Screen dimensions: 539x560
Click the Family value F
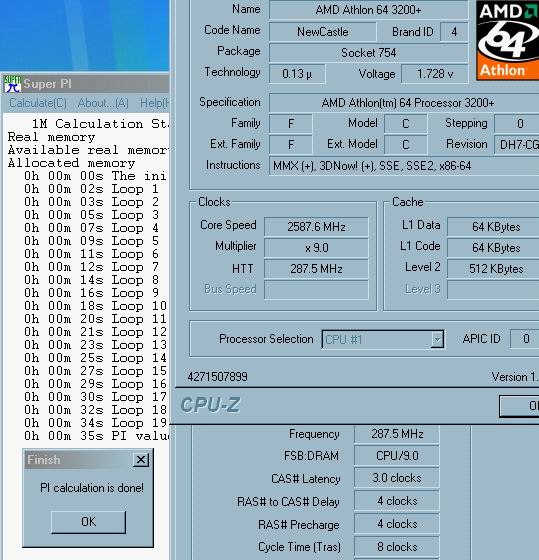(291, 124)
